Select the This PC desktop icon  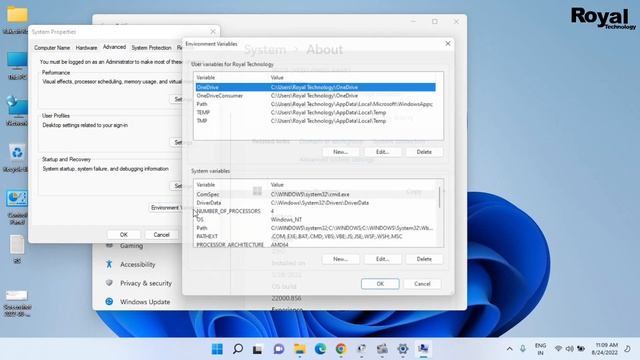coord(17,65)
